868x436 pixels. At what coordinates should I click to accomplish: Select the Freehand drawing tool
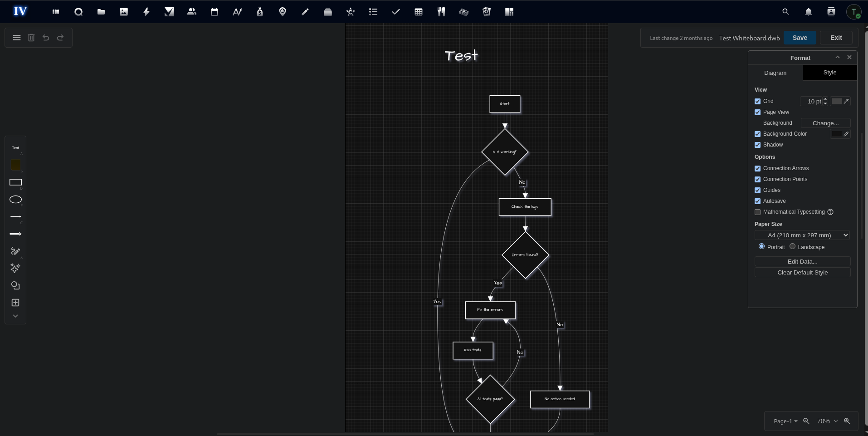pos(16,251)
